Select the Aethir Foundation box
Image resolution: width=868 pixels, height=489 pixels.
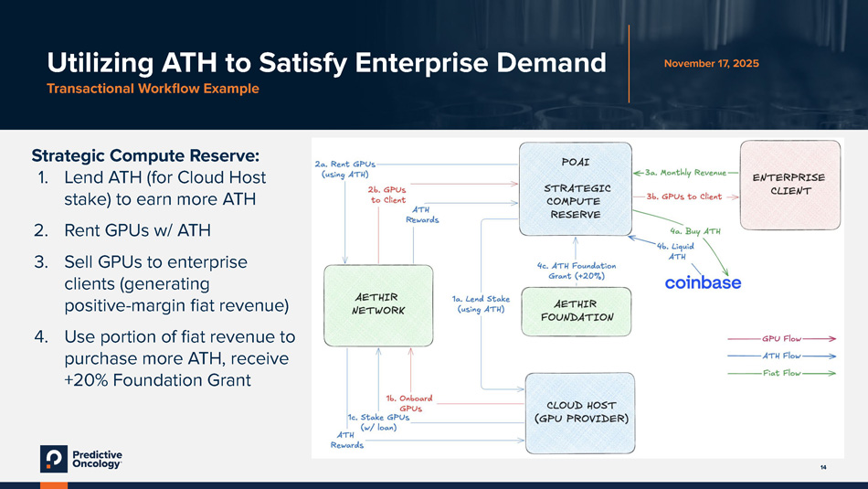tap(575, 311)
